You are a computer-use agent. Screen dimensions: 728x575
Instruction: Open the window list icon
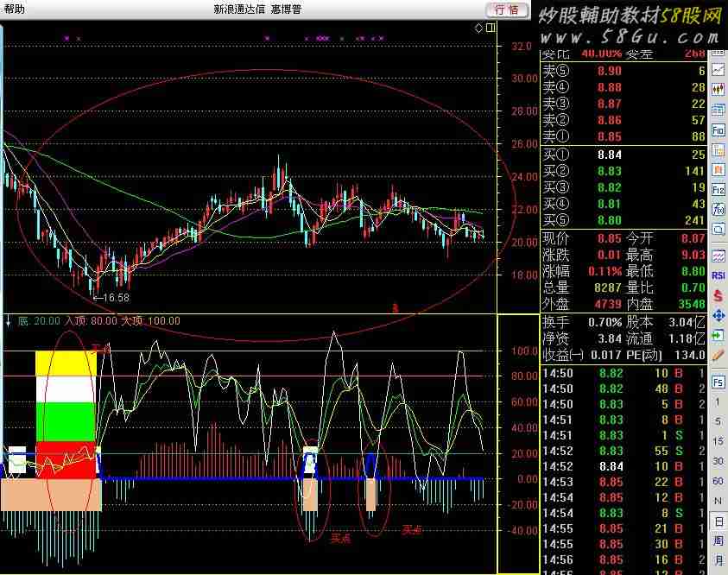(x=719, y=110)
